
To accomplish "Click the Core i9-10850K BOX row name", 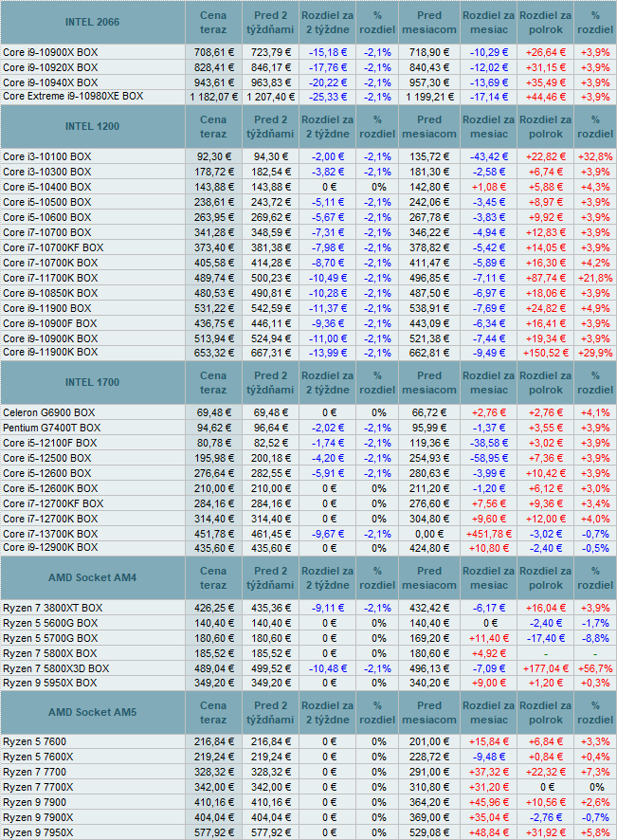I will click(x=50, y=293).
